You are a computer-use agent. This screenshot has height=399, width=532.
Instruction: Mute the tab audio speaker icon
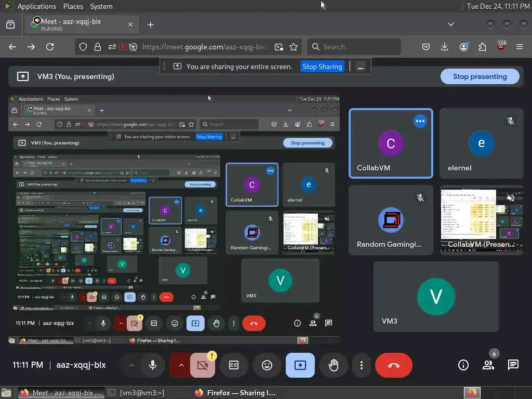(37, 20)
